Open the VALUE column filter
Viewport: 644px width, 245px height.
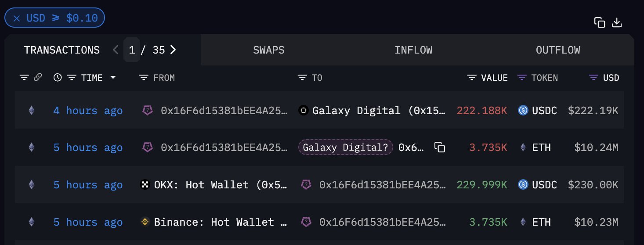pyautogui.click(x=472, y=78)
